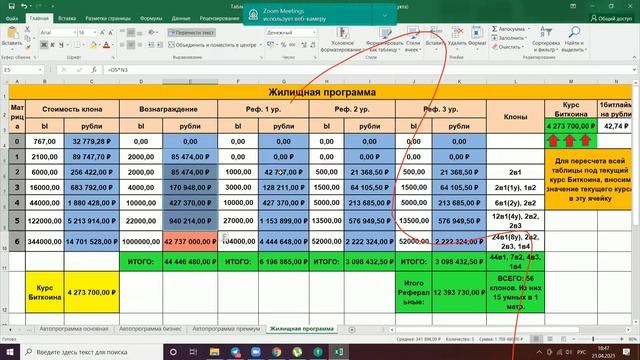The image size is (640, 360).
Task: Click the Save icon in quick access toolbar
Action: [x=11, y=6]
